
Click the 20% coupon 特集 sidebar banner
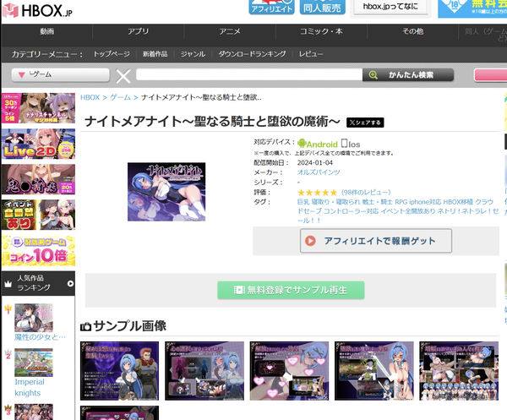pos(38,179)
